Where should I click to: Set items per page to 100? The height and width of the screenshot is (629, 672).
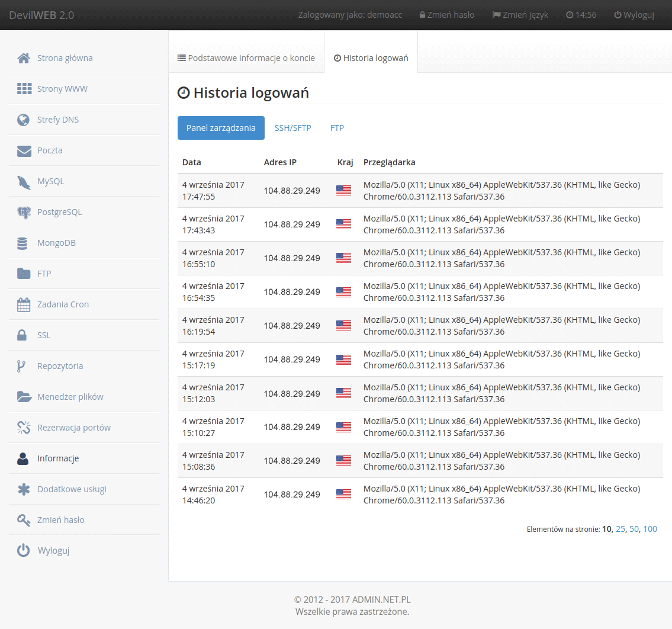pyautogui.click(x=650, y=529)
